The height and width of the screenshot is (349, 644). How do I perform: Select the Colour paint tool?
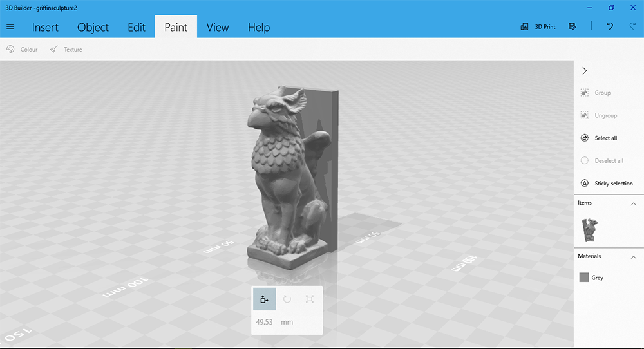coord(22,50)
